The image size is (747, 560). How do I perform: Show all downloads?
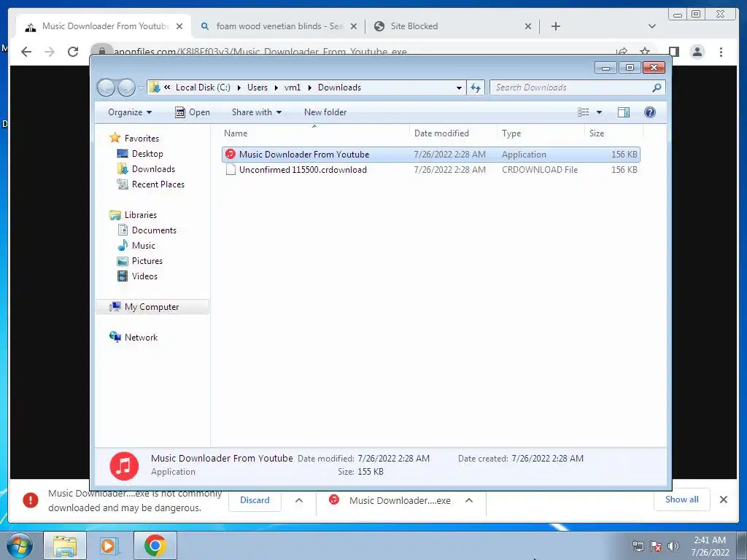tap(682, 499)
